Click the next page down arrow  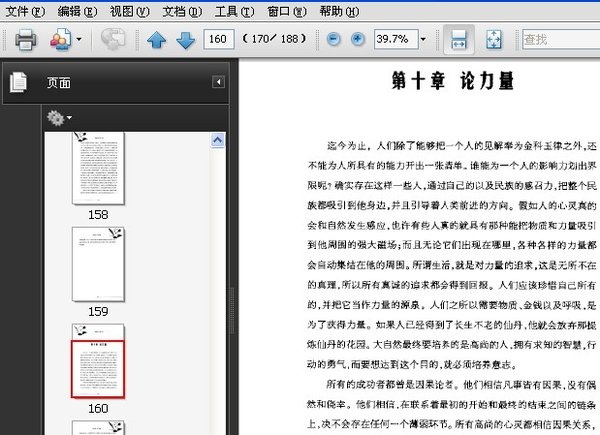(x=185, y=40)
